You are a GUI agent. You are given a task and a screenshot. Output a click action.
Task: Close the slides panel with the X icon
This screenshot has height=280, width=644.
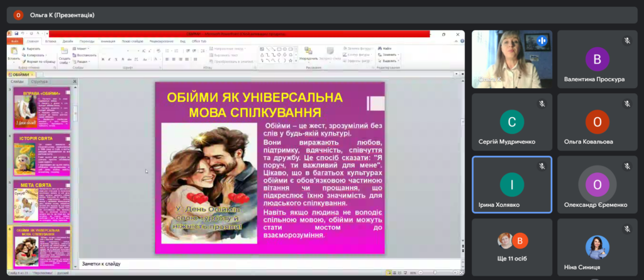[75, 82]
